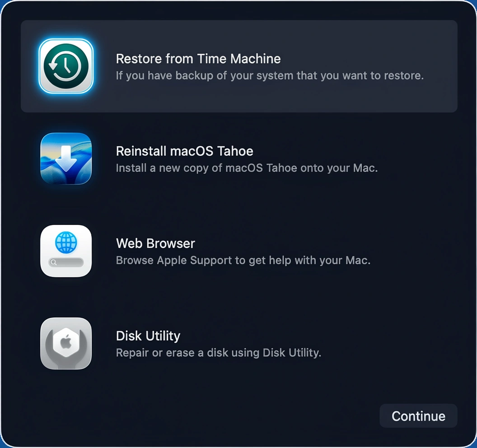
Task: Click the search bar inside Web Browser icon
Action: click(x=66, y=262)
